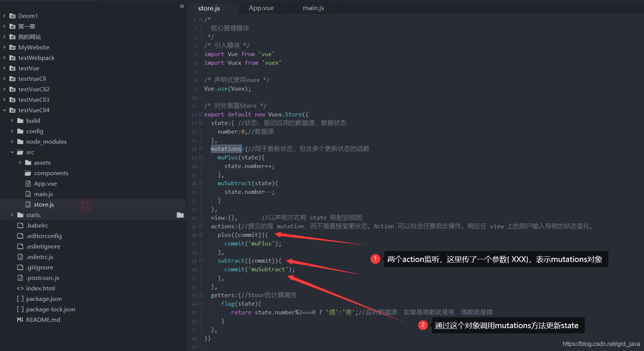
Task: Click the text Vue.use(Vuex) on line 9
Action: [226, 89]
